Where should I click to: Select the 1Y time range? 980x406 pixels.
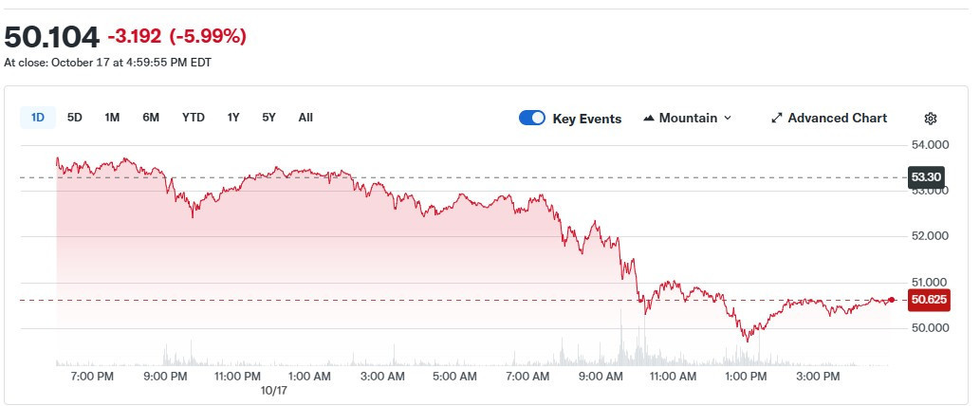click(233, 118)
